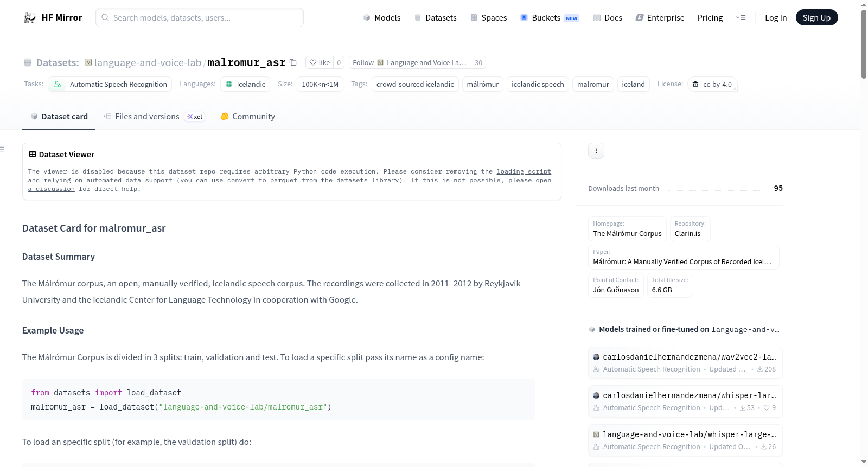This screenshot has width=868, height=467.
Task: Click the heart like icon
Action: coord(313,62)
